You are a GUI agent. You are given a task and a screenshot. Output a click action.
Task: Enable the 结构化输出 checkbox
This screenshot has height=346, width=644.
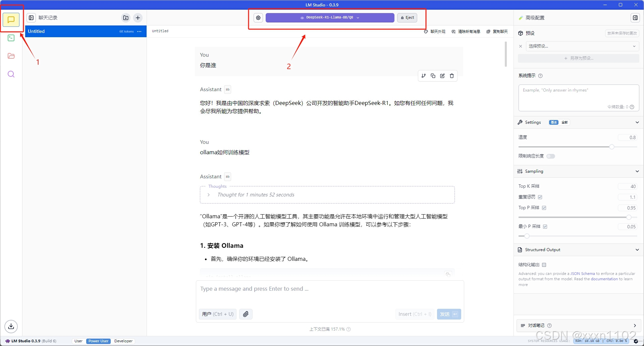[544, 265]
